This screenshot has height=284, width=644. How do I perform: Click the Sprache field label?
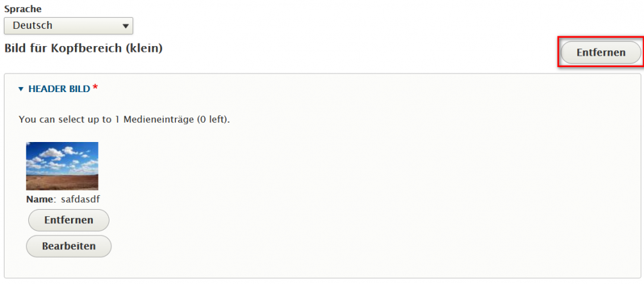click(x=22, y=9)
